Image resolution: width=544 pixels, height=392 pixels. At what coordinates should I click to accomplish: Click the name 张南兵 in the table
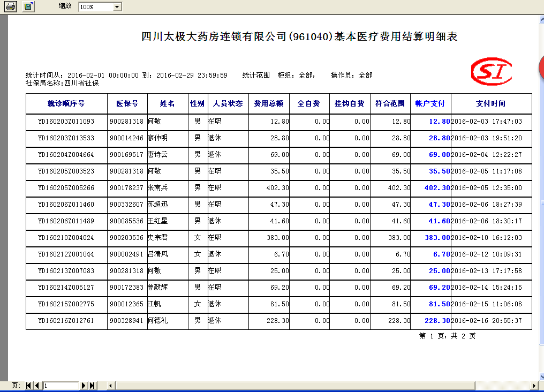[158, 188]
